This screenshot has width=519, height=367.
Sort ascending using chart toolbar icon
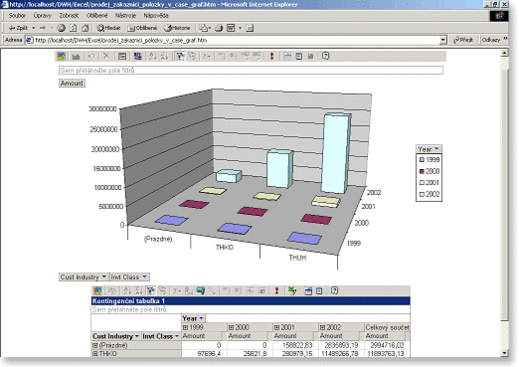153,56
